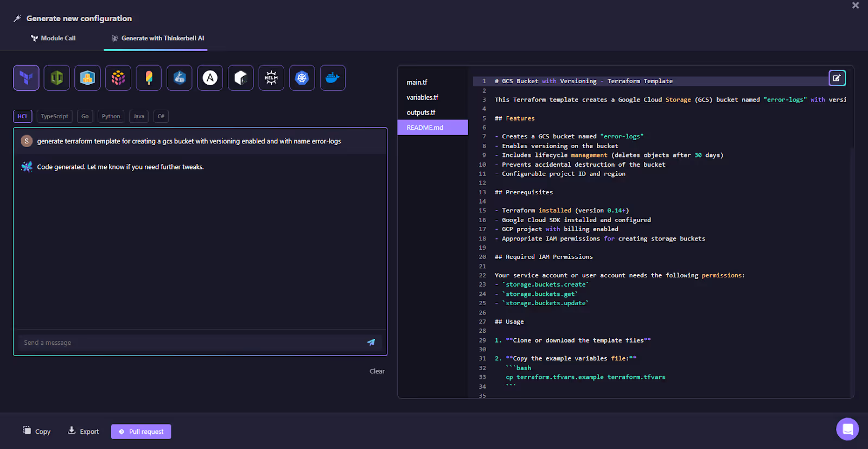Select the Ansible icon
The height and width of the screenshot is (449, 868).
coord(210,78)
